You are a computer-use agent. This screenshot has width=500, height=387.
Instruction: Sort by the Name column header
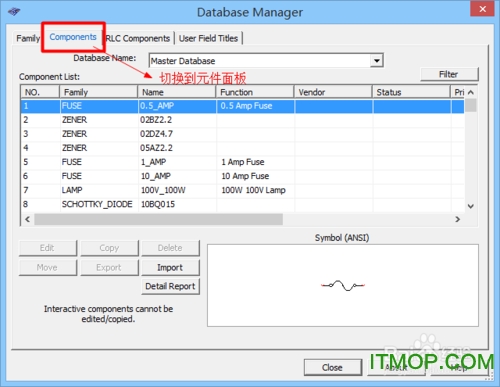[x=177, y=92]
